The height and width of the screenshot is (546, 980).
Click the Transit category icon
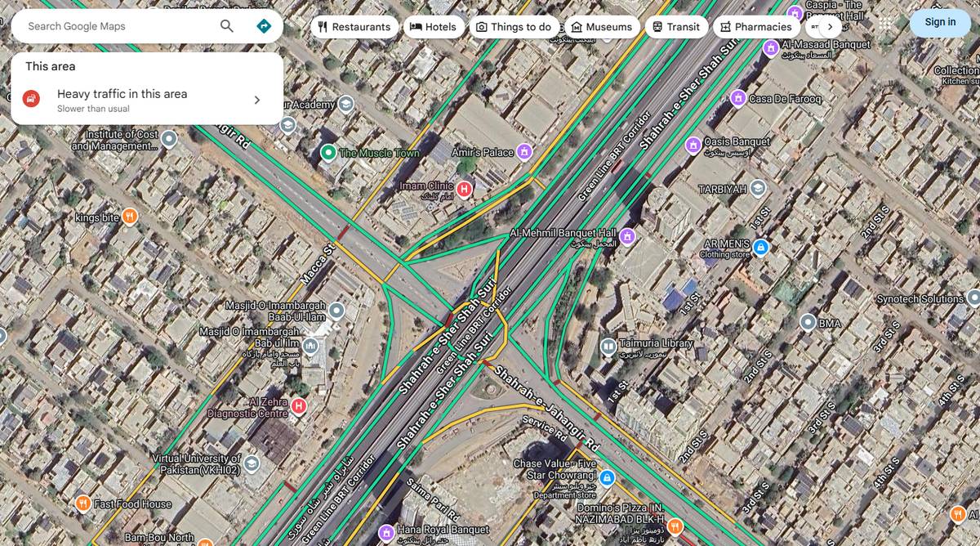[657, 26]
